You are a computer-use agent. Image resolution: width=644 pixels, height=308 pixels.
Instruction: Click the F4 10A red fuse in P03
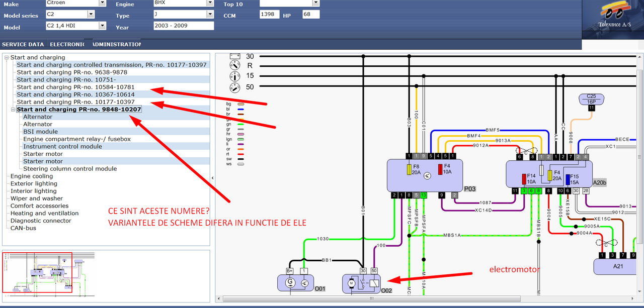pos(440,169)
